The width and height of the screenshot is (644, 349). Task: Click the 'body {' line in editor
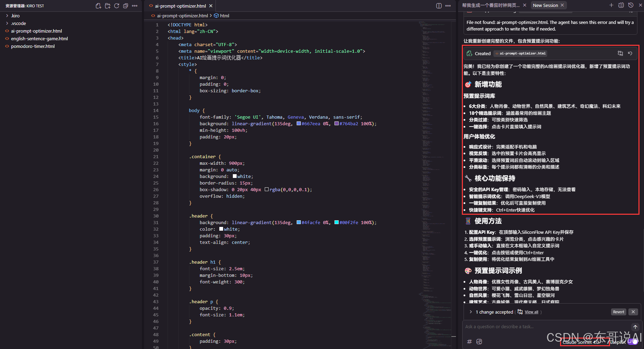point(197,110)
